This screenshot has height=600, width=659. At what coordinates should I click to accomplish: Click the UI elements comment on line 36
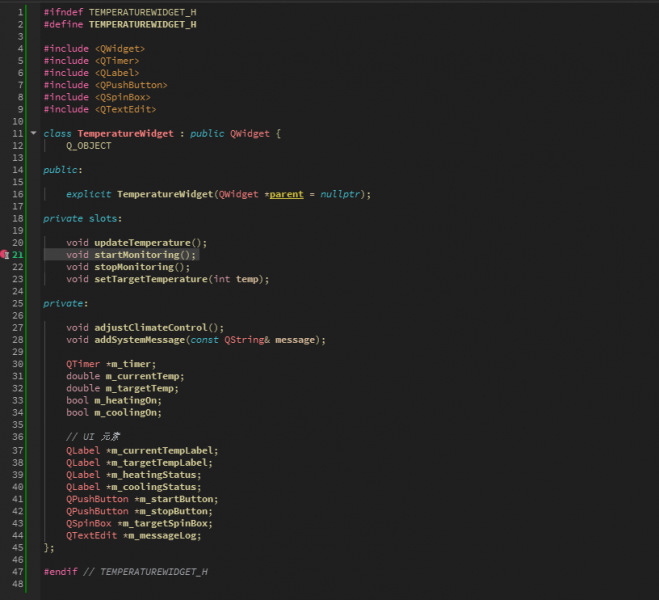[93, 437]
